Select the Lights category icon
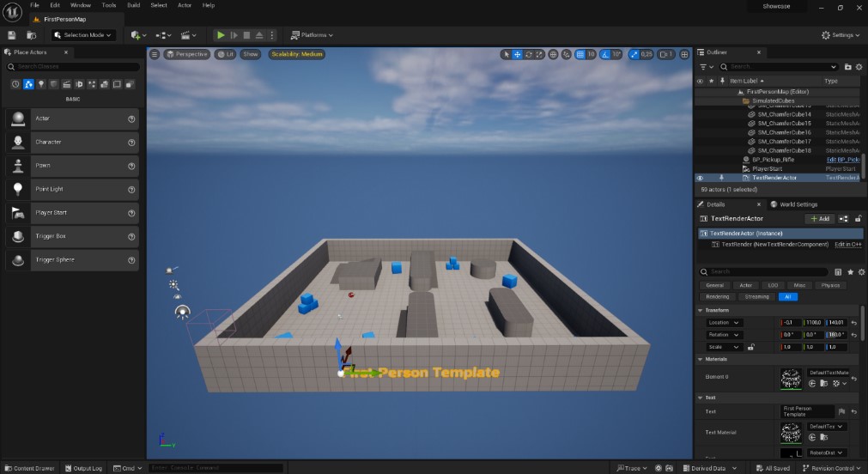The height and width of the screenshot is (474, 868). 41,84
